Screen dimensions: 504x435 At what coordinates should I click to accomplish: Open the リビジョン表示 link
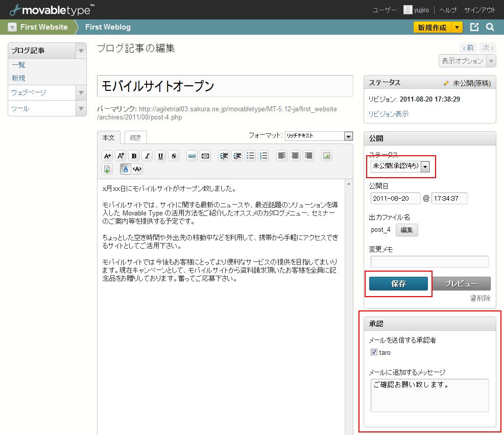tap(389, 114)
